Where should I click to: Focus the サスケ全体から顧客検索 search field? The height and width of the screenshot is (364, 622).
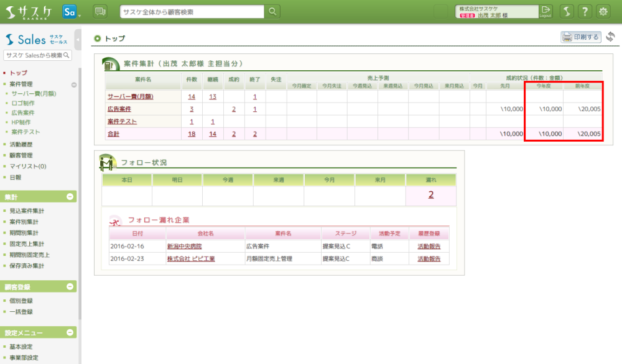click(x=192, y=11)
